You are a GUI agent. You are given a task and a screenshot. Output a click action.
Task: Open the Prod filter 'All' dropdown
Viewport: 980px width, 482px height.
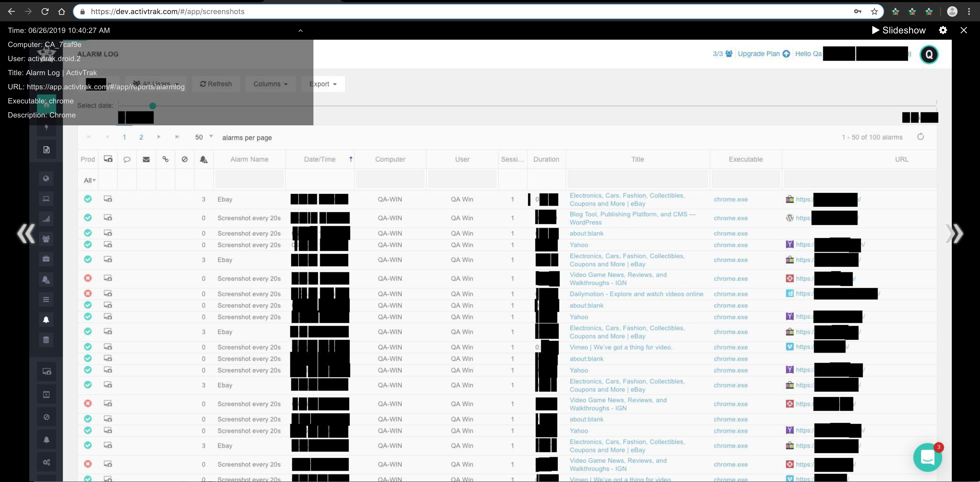89,180
